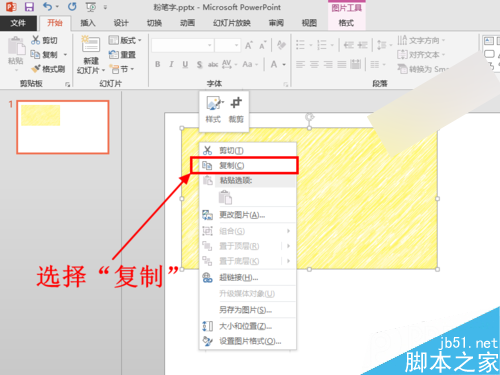Open the font size combo box
The height and width of the screenshot is (375, 500).
[x=227, y=45]
